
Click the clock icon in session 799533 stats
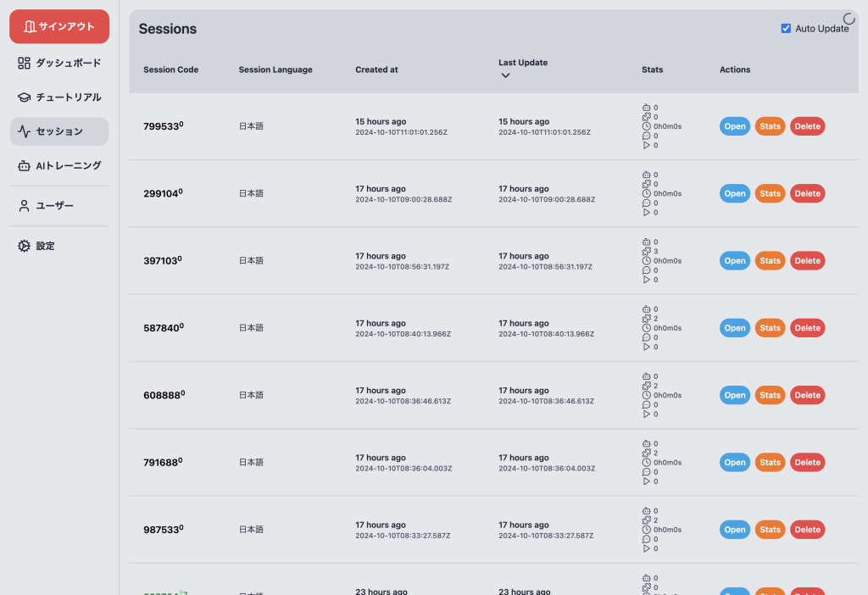coord(647,126)
